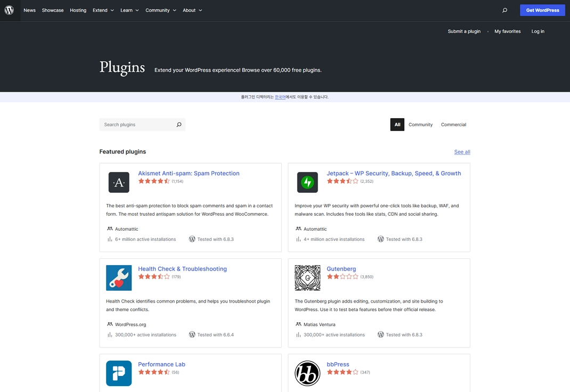
Task: Open My favorites page
Action: tap(507, 31)
